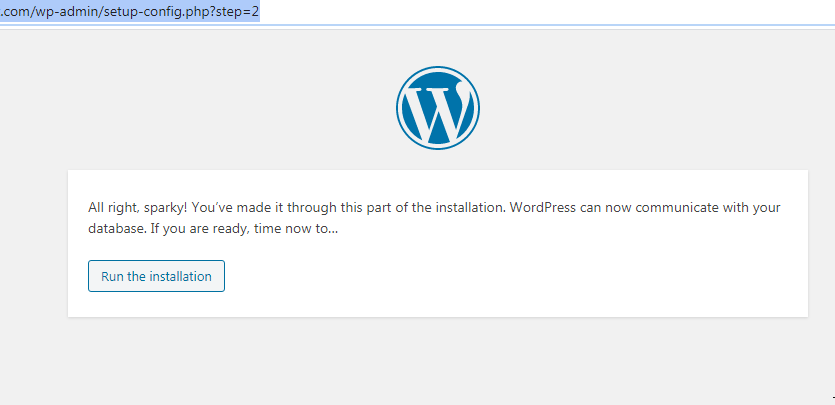
Task: Select the setup-config.php URL in address bar
Action: pos(130,12)
